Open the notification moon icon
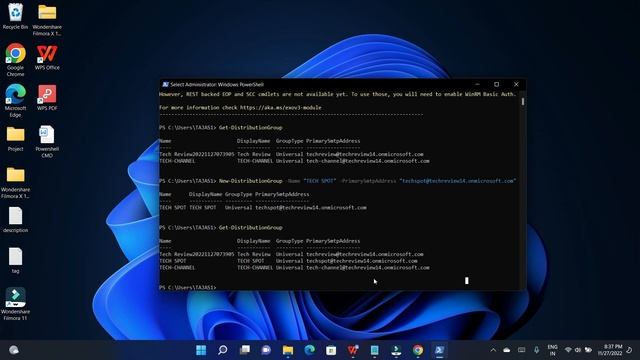Viewport: 640px width, 360px height. [x=629, y=350]
